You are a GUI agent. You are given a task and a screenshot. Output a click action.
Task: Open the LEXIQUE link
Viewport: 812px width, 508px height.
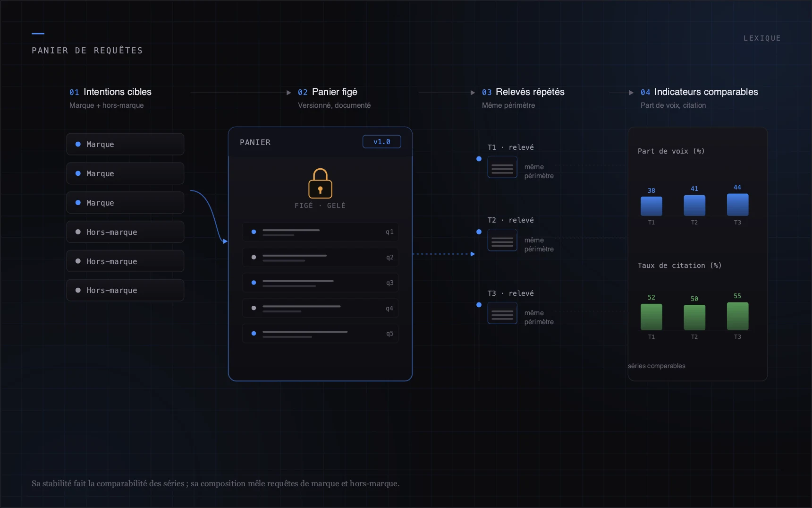point(762,38)
